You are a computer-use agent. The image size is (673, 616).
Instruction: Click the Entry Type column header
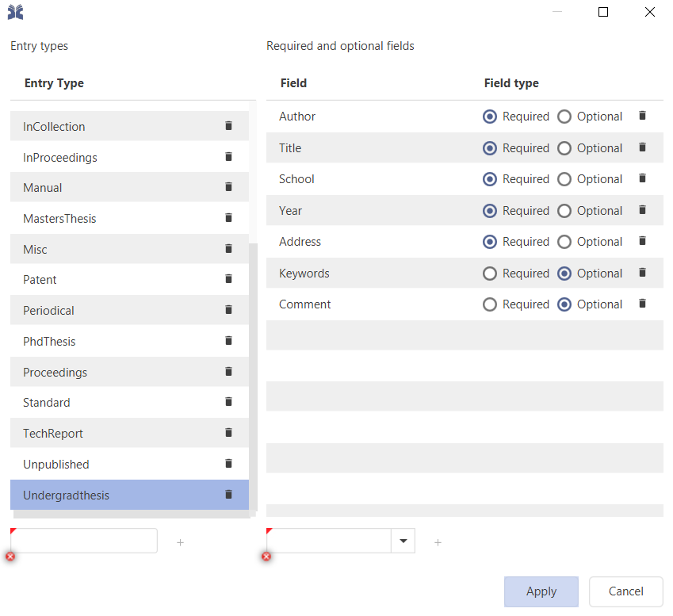tap(54, 83)
